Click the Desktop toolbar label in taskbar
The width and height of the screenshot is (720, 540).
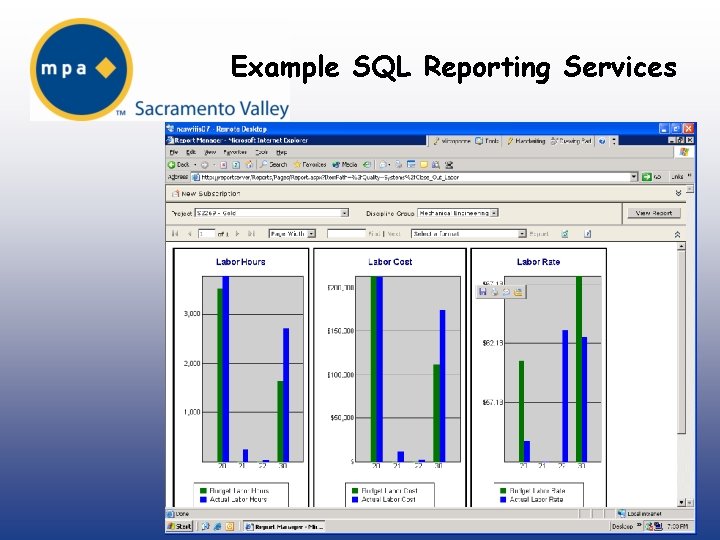(x=622, y=526)
